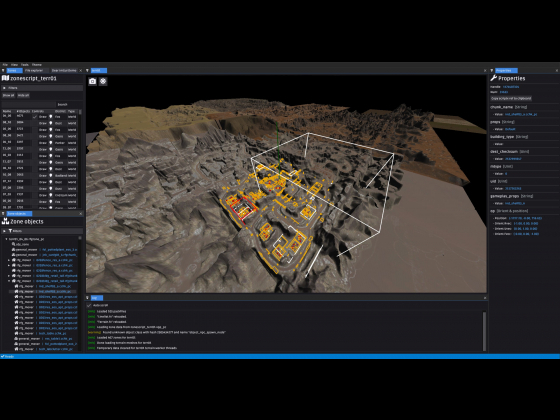Screen dimensions: 560x420
Task: Expand the Filters section in Zone objects
Action: pos(4,231)
